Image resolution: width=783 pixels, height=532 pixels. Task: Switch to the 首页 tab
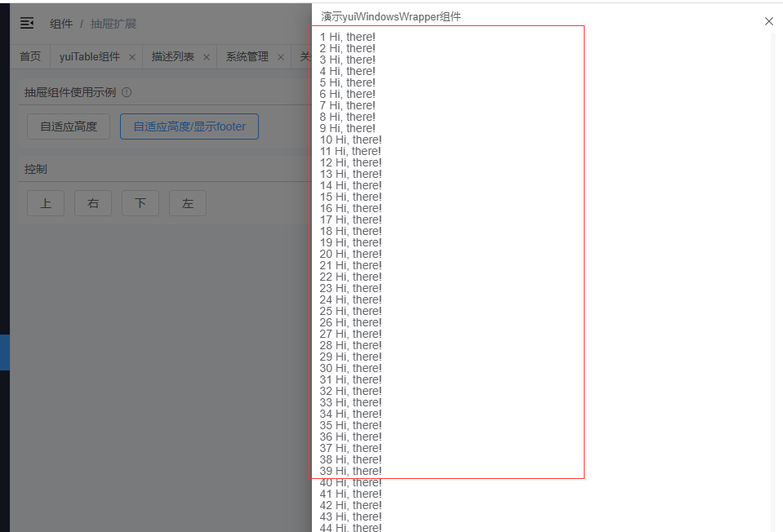(x=30, y=57)
